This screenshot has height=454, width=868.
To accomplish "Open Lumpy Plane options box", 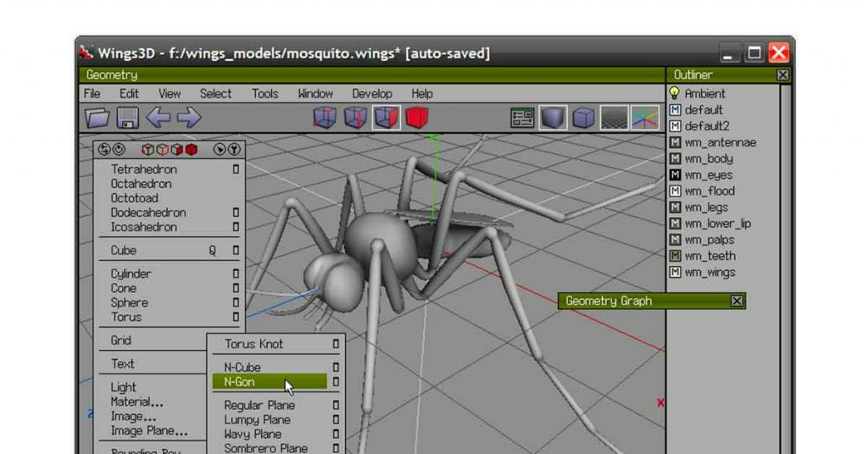I will click(x=336, y=420).
